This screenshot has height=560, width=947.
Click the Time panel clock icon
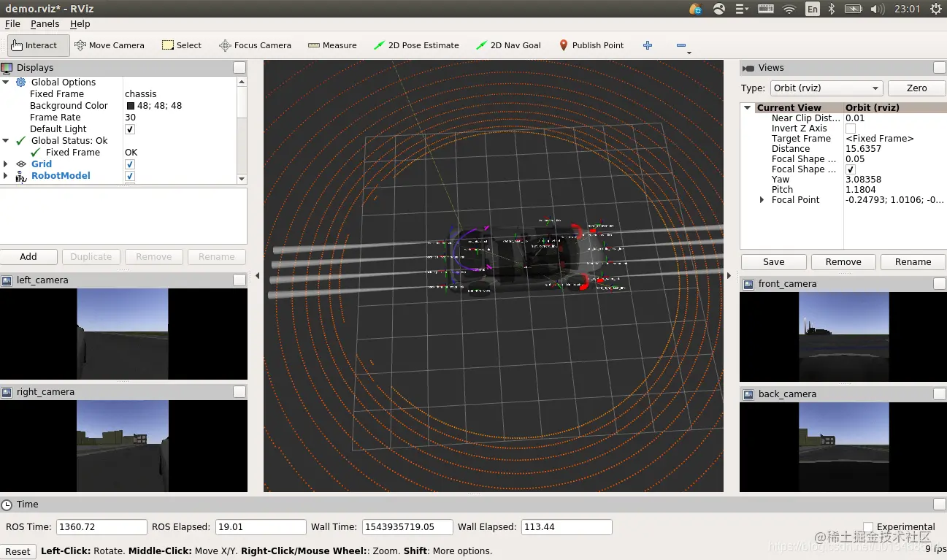[7, 505]
